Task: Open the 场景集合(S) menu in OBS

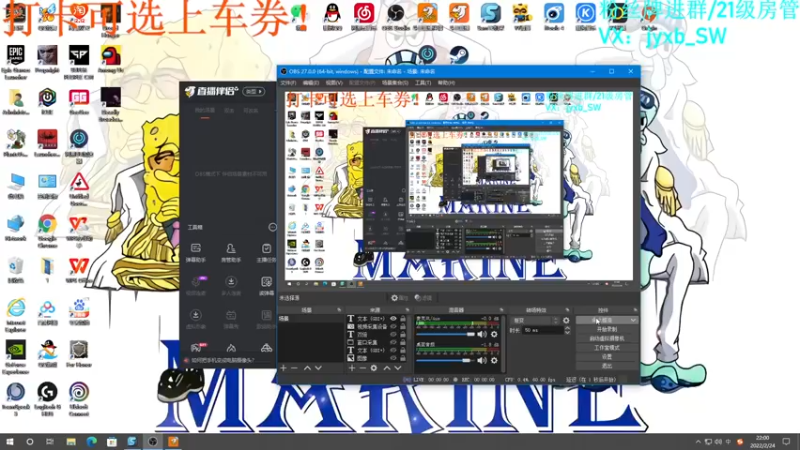Action: pos(395,83)
